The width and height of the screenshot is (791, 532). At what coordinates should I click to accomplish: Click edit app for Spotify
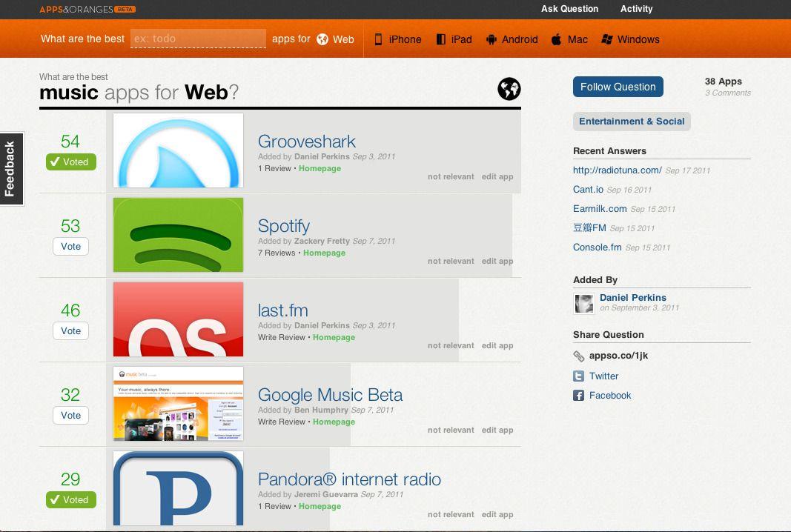tap(497, 262)
